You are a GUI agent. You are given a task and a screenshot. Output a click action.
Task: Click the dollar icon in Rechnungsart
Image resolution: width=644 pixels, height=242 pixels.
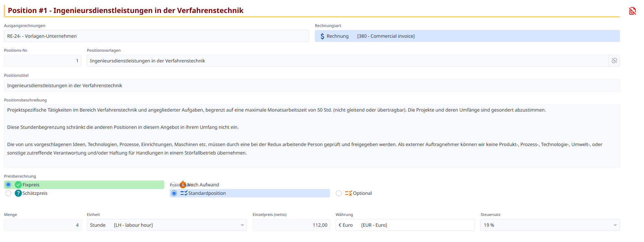point(322,36)
